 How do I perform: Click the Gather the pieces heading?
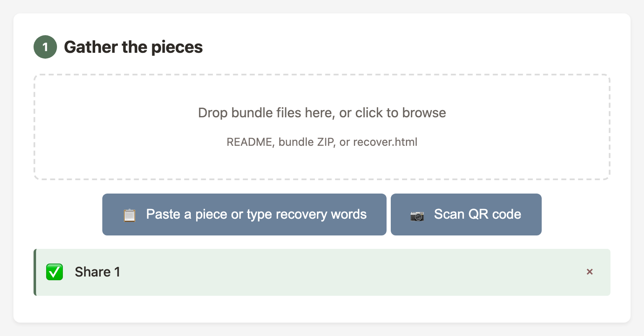point(133,47)
